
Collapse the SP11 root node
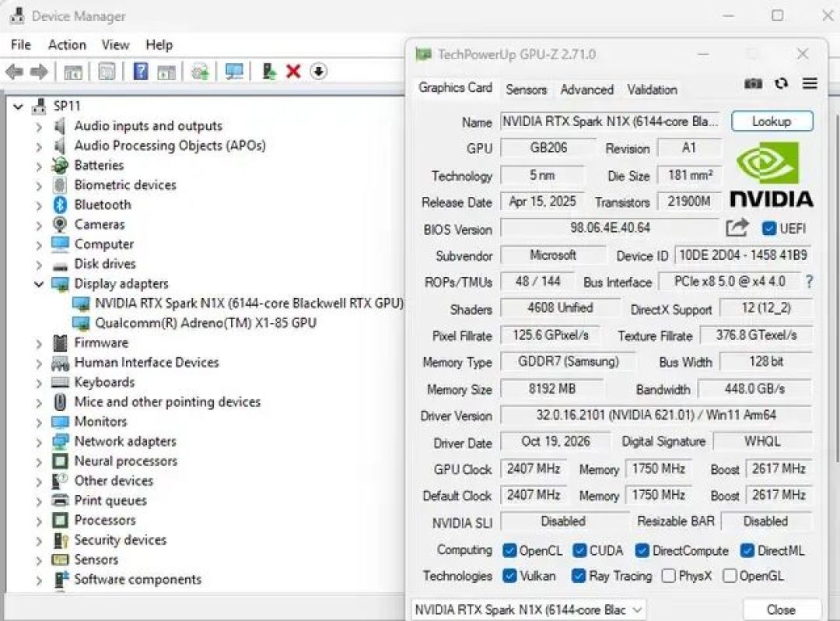pos(18,106)
